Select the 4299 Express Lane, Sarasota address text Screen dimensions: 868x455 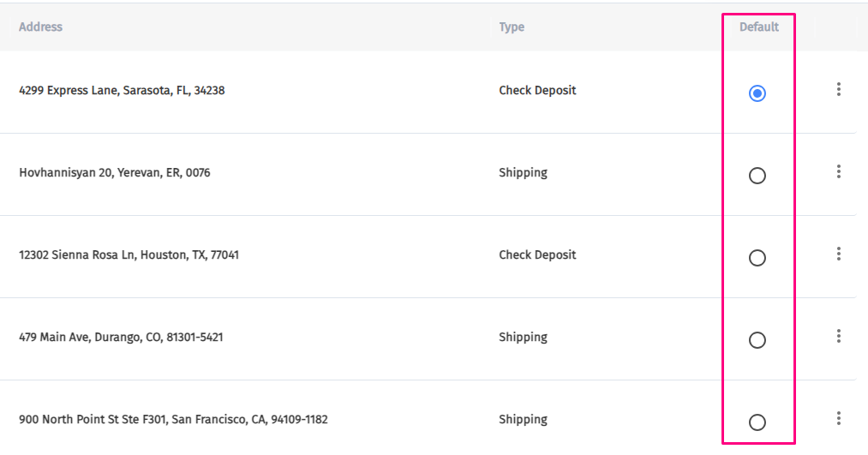click(x=122, y=90)
